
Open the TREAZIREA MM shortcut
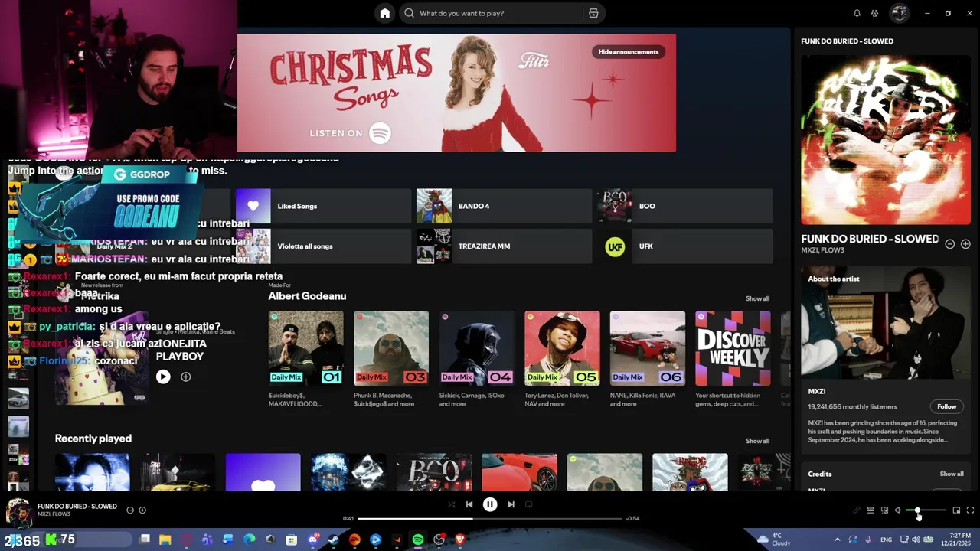pyautogui.click(x=504, y=246)
